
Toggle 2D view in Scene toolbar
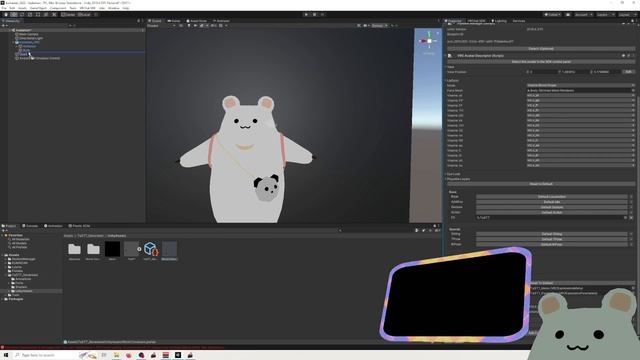point(181,26)
